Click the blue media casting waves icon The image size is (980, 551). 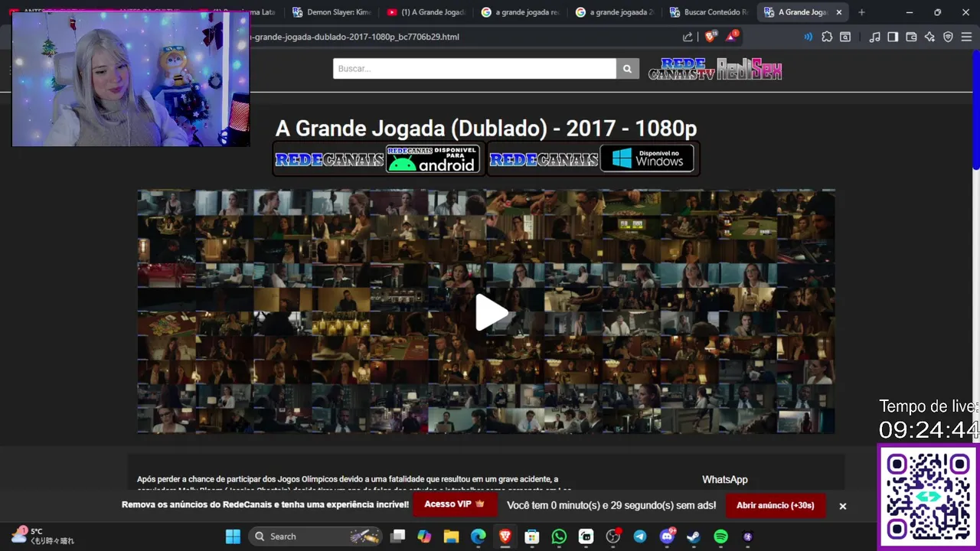tap(808, 37)
